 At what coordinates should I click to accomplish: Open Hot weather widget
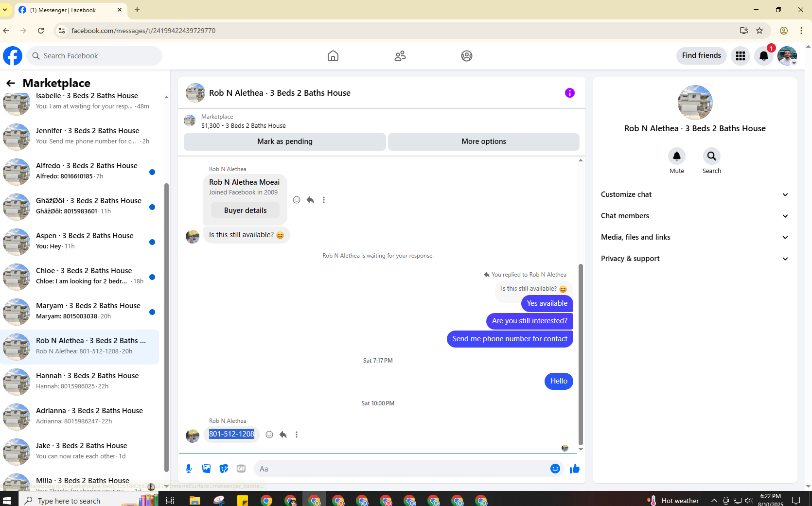[673, 500]
